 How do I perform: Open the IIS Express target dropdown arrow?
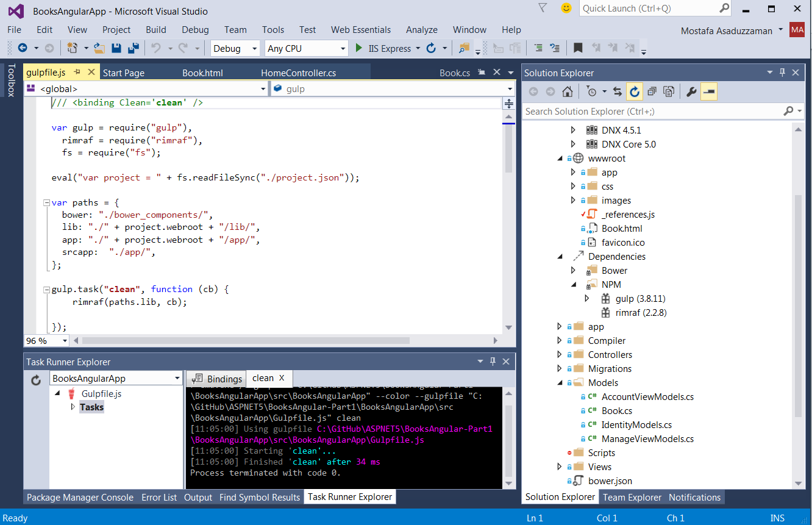click(418, 48)
